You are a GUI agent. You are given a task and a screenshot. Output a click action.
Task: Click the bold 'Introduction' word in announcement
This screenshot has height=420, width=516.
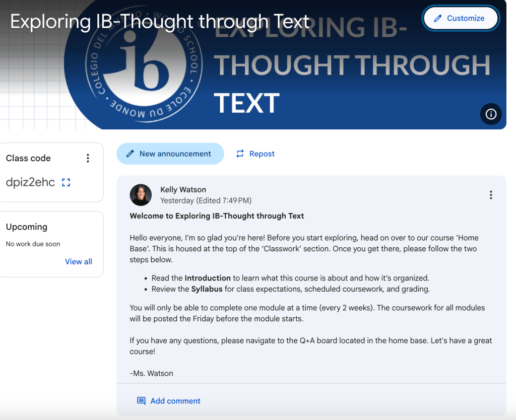point(208,278)
